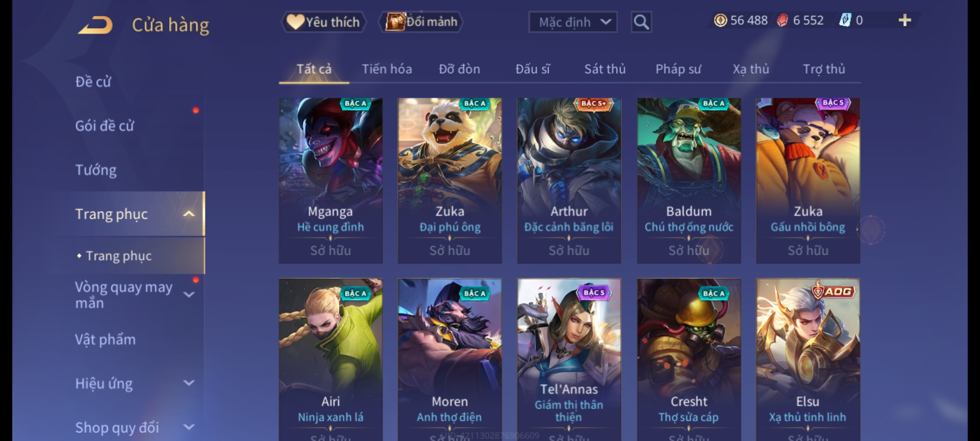Open the Mặc định sort dropdown

[572, 22]
